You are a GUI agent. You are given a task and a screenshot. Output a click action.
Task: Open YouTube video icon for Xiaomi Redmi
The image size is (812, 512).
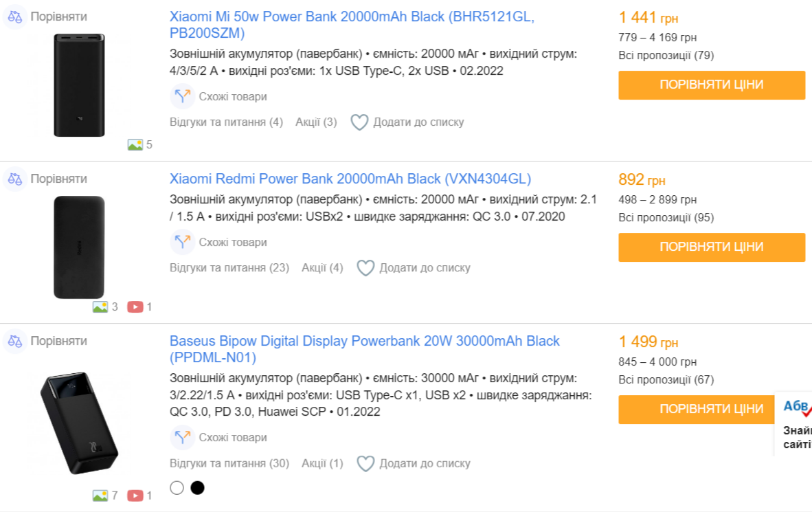coord(135,307)
